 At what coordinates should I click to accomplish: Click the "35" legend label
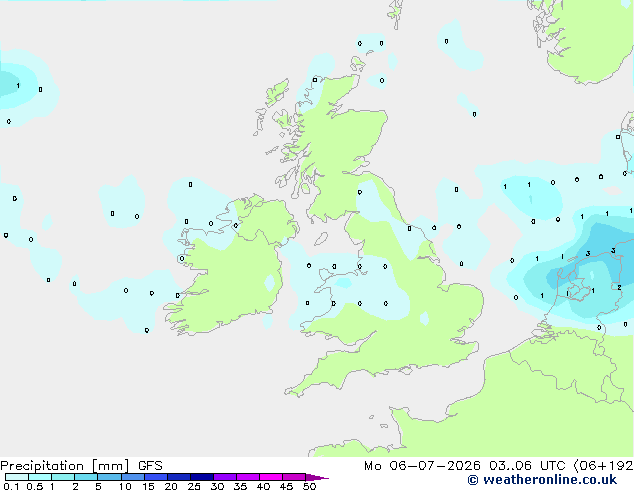(x=240, y=486)
